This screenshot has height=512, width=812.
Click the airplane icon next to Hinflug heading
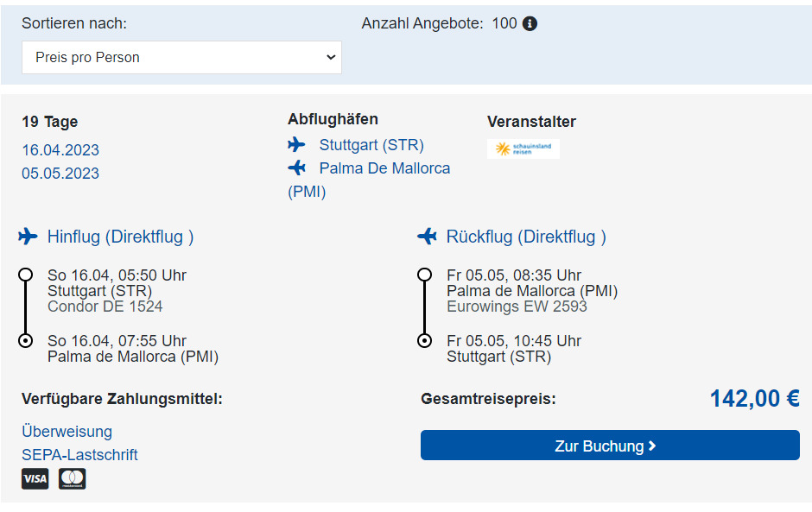coord(29,236)
